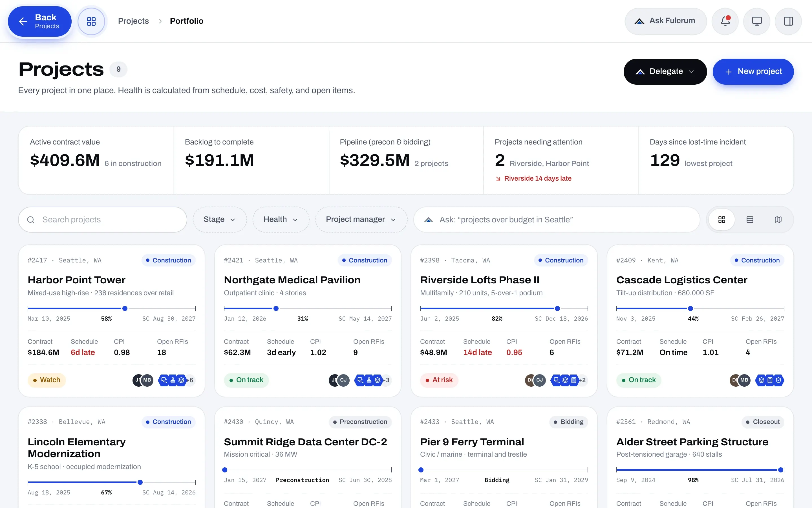
Task: Click Riverside Lofts progress marker at 82%
Action: [557, 308]
